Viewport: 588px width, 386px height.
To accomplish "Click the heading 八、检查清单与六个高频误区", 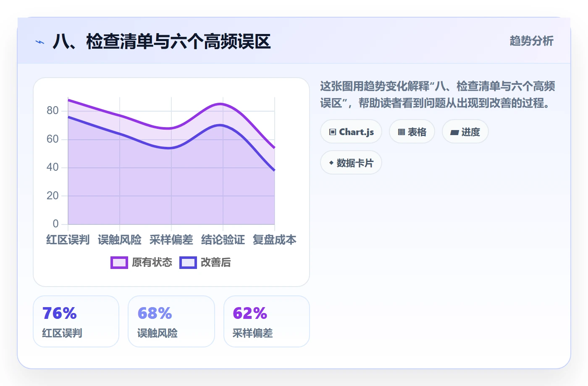I will (162, 42).
